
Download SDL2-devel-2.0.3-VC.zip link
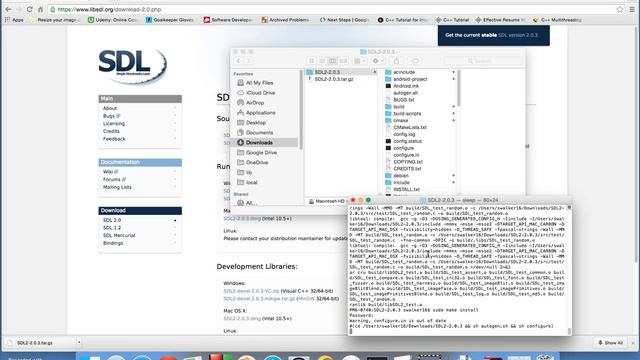pyautogui.click(x=251, y=291)
